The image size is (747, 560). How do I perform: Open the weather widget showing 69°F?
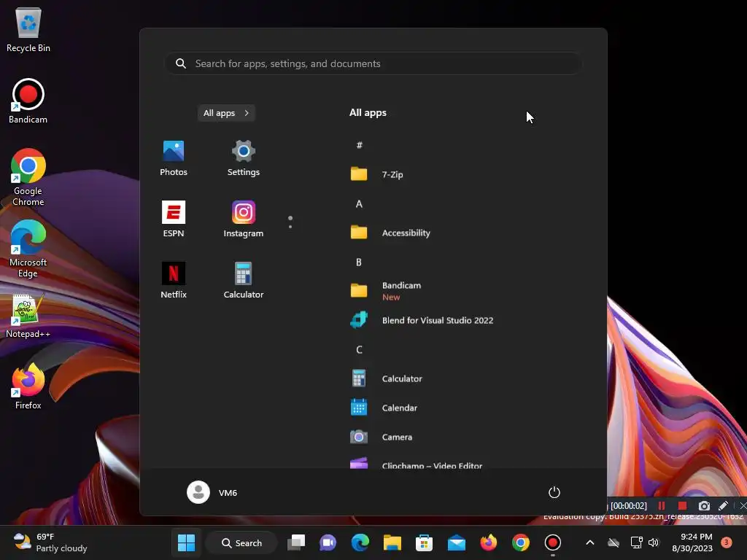coord(50,542)
